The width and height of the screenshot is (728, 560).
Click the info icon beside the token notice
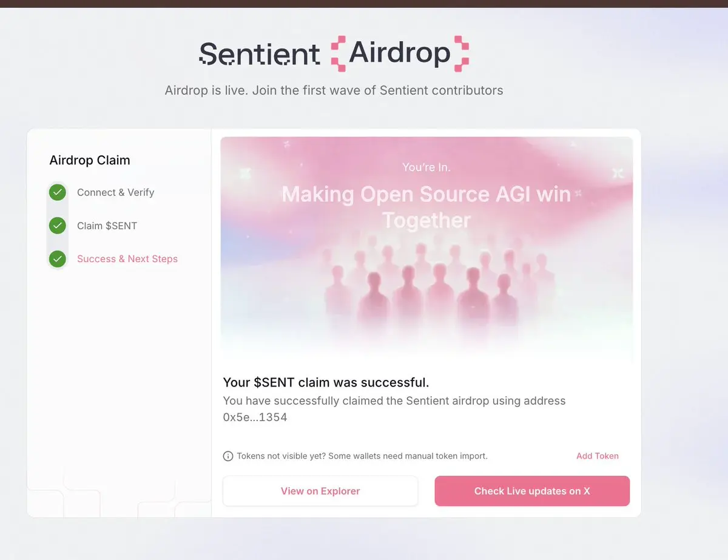click(228, 456)
